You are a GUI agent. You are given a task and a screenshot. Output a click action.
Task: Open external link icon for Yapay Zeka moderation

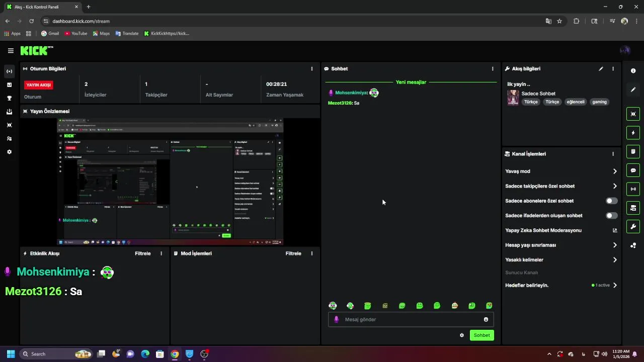(615, 230)
